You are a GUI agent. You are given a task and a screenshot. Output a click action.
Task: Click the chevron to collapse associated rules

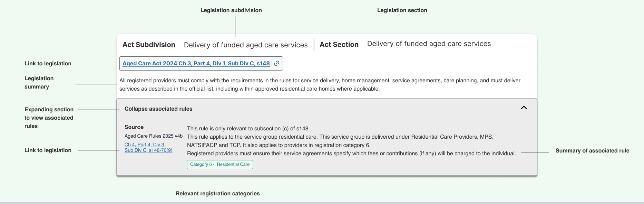pos(524,108)
